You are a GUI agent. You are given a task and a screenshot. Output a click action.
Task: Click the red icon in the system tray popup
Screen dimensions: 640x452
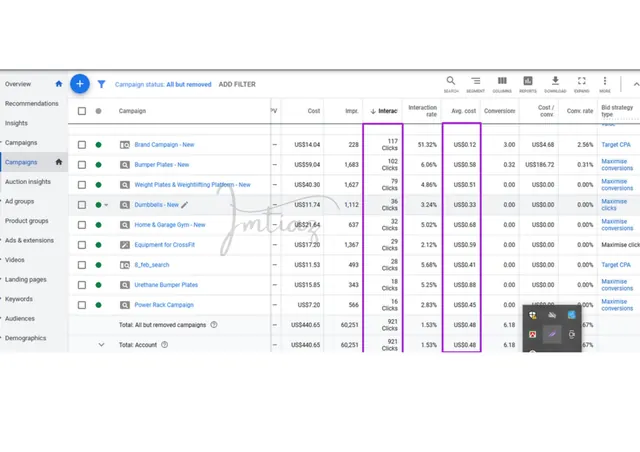pyautogui.click(x=533, y=334)
